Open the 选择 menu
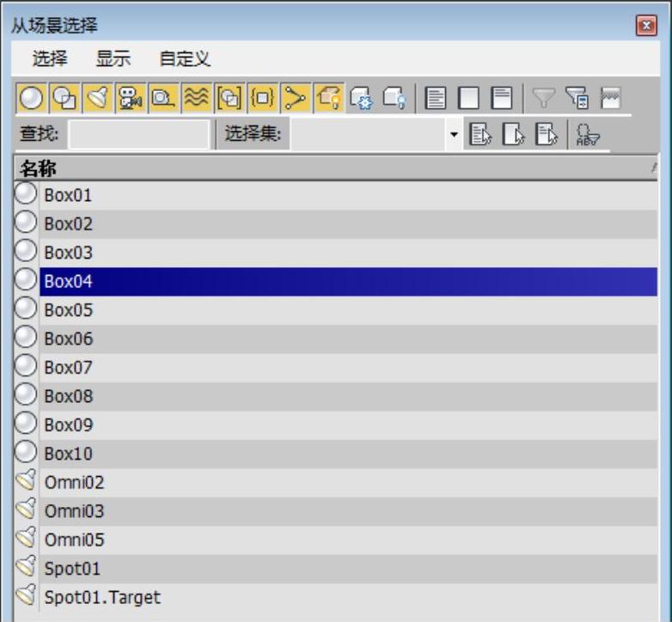Image resolution: width=672 pixels, height=622 pixels. pyautogui.click(x=50, y=59)
